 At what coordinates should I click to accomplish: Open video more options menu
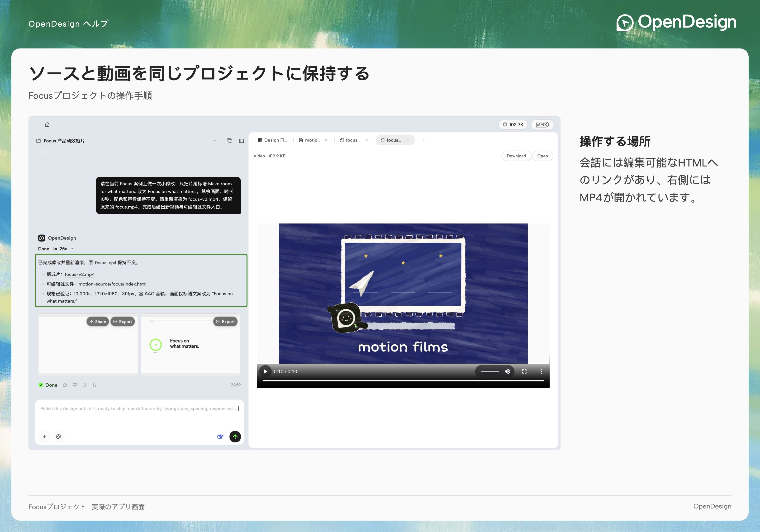541,371
